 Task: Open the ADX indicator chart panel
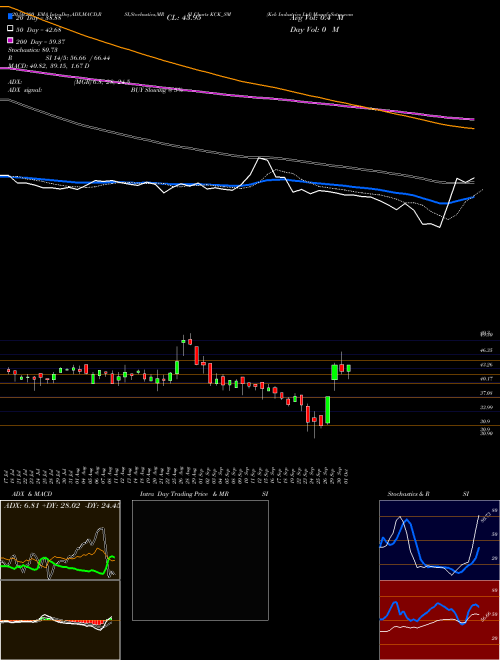pos(60,540)
